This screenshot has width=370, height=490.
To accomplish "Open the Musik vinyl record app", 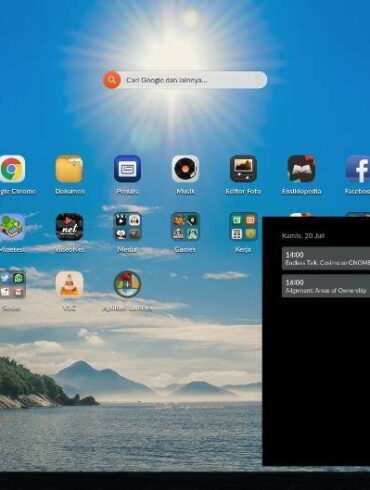I will tap(185, 169).
